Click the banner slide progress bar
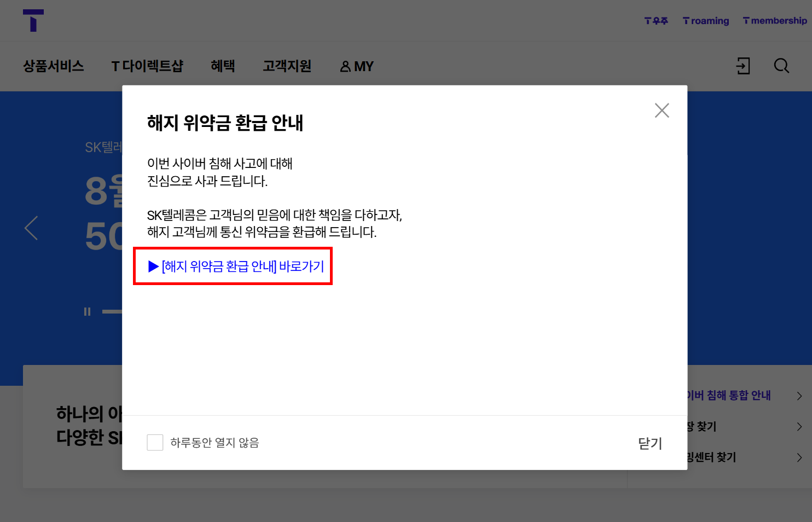Viewport: 812px width, 522px height. pyautogui.click(x=112, y=312)
